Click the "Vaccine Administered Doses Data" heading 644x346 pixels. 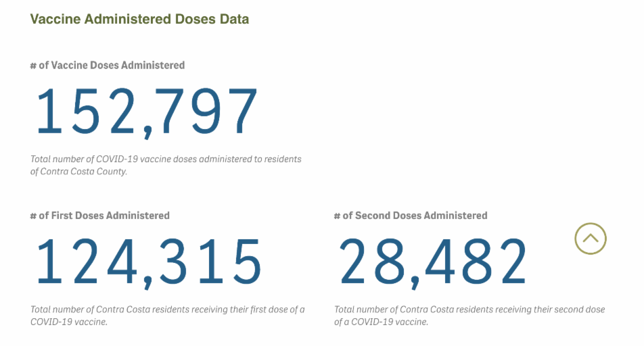(x=139, y=19)
